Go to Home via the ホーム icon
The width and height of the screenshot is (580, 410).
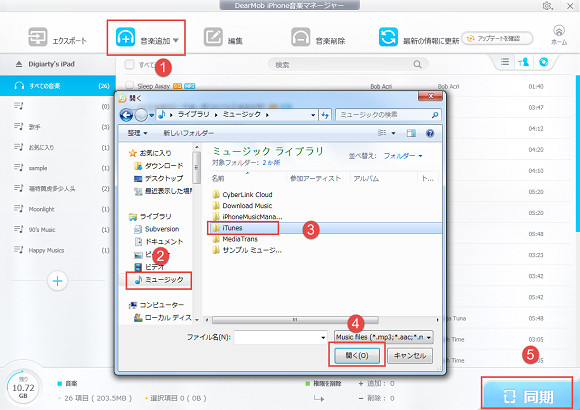[x=559, y=31]
